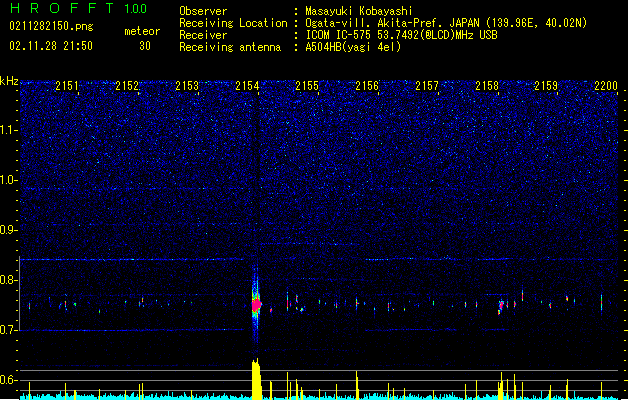The image size is (629, 400).
Task: Click the date text 02.11.28 21:50
Action: 51,46
